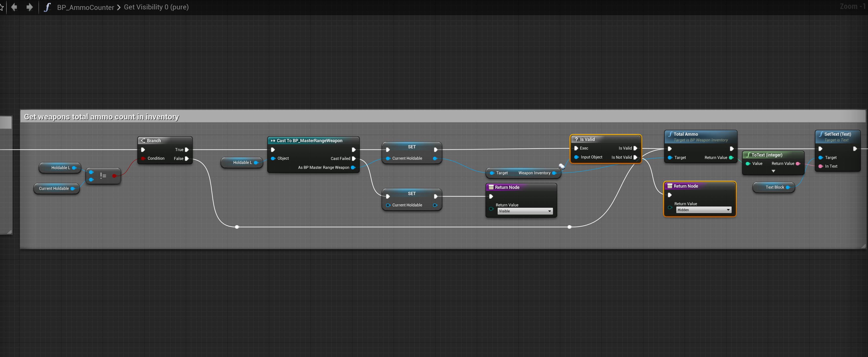Click the Cast To BP_MasterRangeWeapon node icon
Screen dimensions: 868x357
[x=273, y=140]
